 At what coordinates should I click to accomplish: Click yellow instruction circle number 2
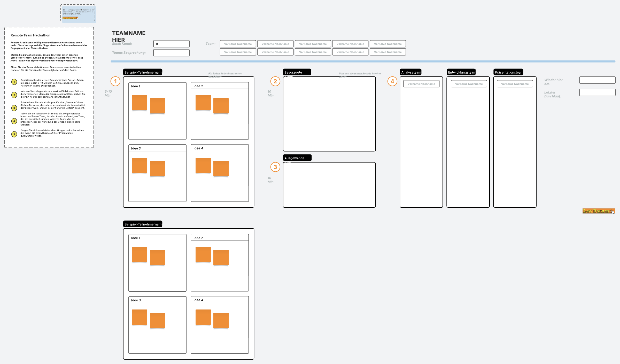[14, 95]
